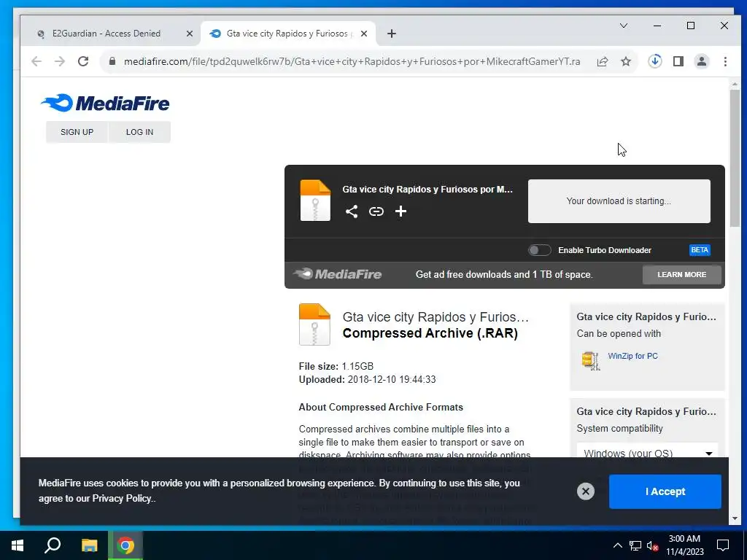The height and width of the screenshot is (560, 747).
Task: Click the LOG IN button
Action: tap(139, 132)
